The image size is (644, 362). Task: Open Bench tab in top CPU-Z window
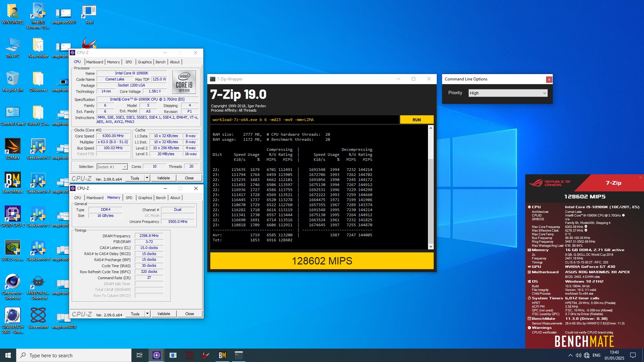click(x=161, y=62)
